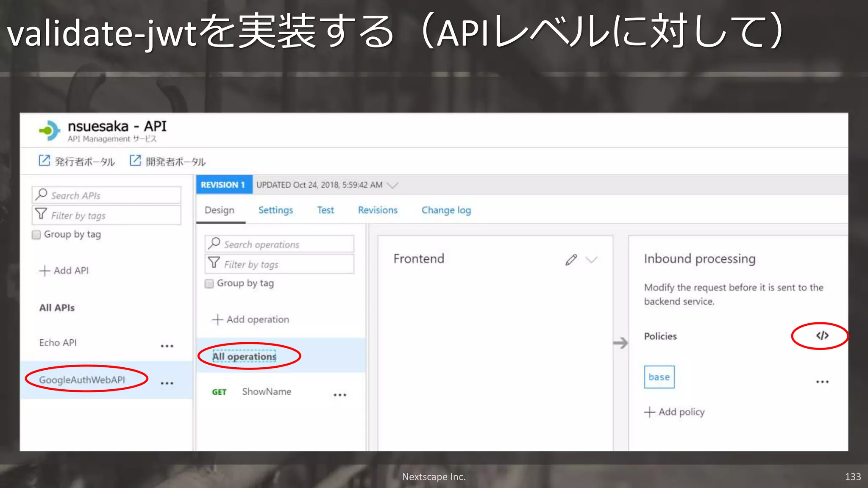The image size is (868, 488).
Task: Open ShowName operation ellipsis menu
Action: click(340, 395)
